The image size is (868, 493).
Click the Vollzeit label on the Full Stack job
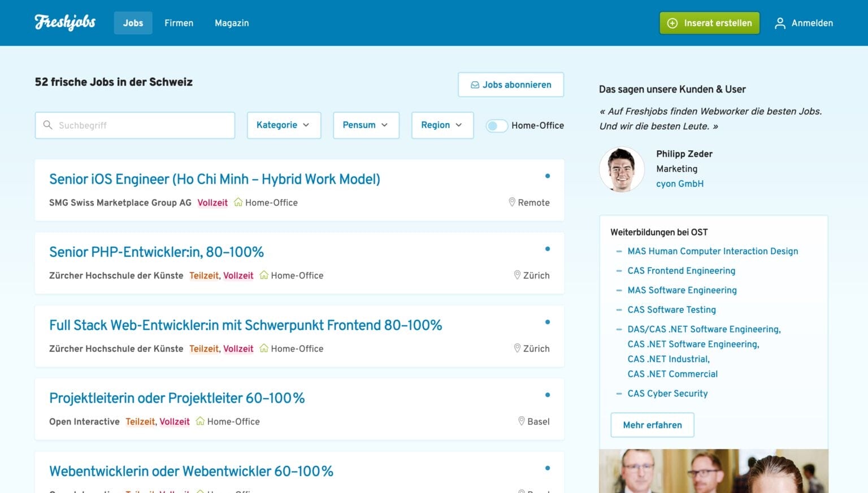(x=238, y=348)
